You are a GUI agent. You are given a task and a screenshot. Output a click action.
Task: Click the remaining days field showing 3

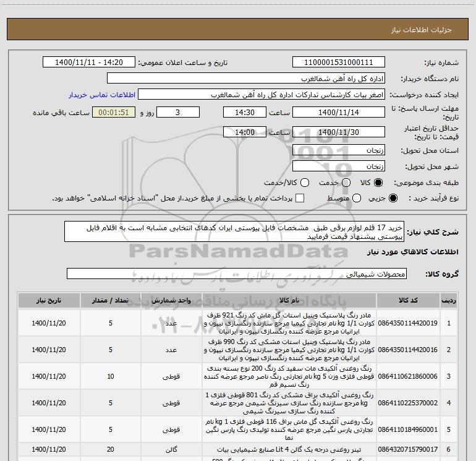178,112
